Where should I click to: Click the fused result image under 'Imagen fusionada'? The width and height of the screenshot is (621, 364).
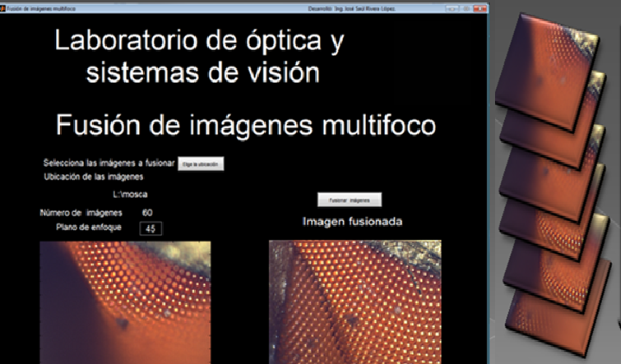click(x=355, y=302)
